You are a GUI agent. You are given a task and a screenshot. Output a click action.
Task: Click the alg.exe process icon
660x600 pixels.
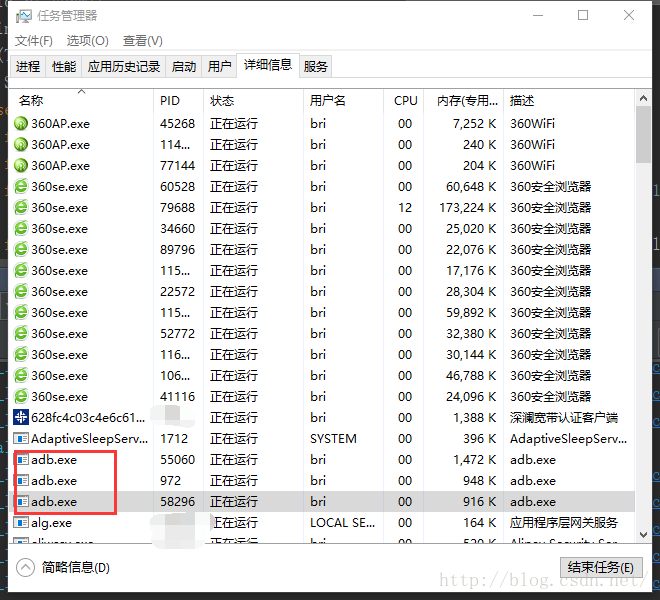coord(21,523)
